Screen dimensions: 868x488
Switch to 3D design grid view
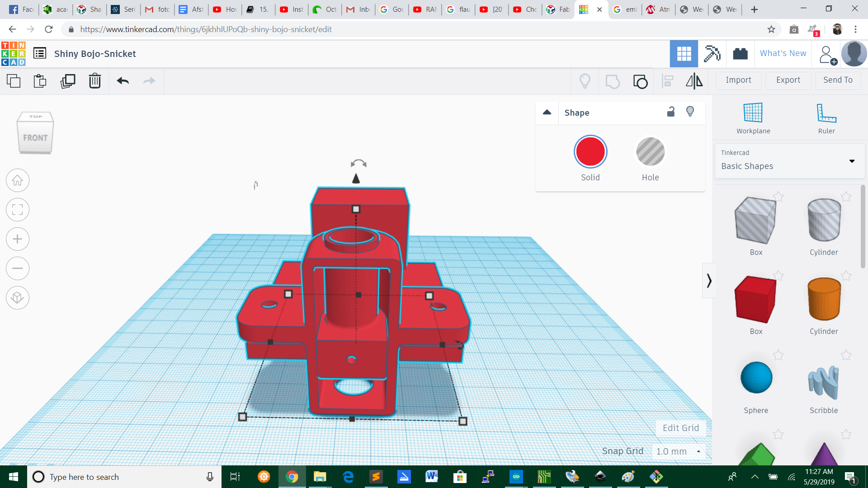tap(684, 54)
